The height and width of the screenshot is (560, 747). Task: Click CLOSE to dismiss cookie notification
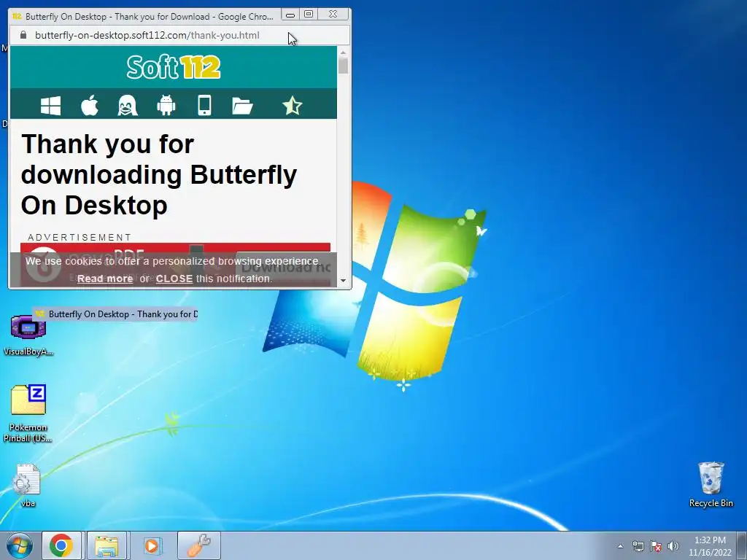(174, 279)
